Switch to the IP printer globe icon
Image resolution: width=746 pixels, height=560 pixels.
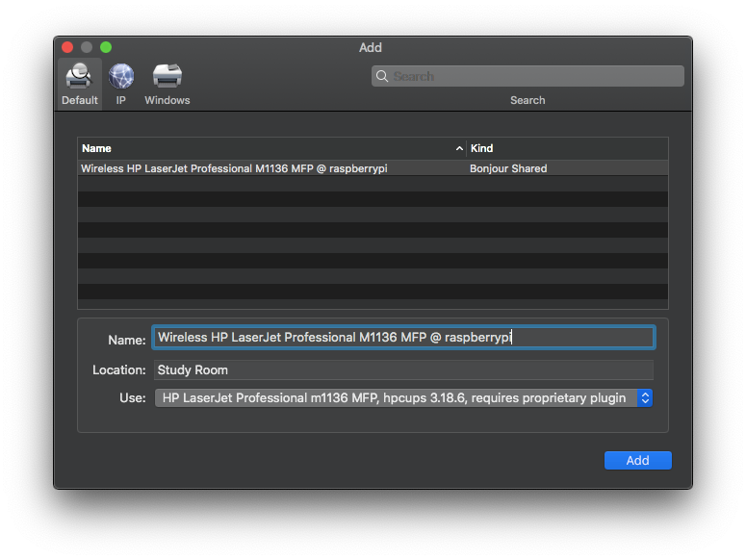tap(121, 76)
